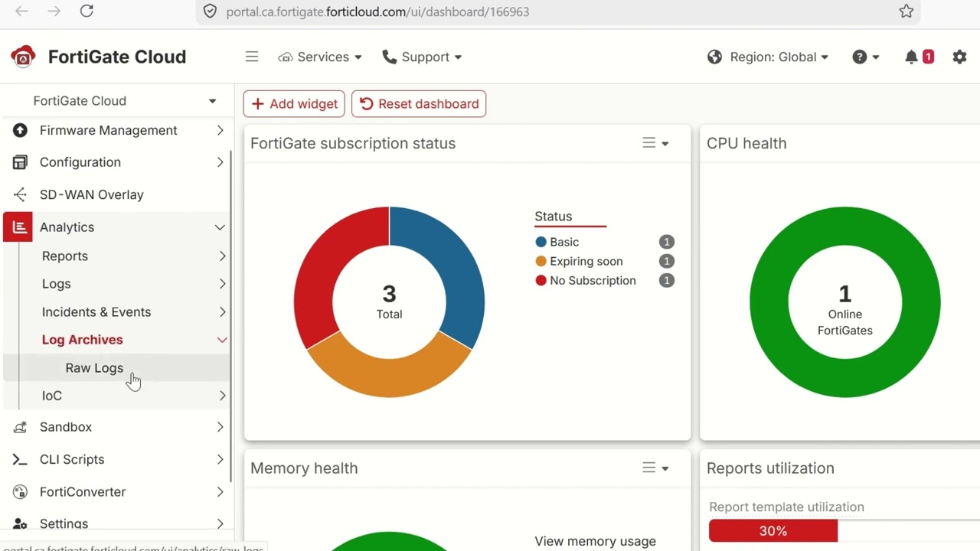980x551 pixels.
Task: Click the Reset dashboard button
Action: click(x=419, y=104)
